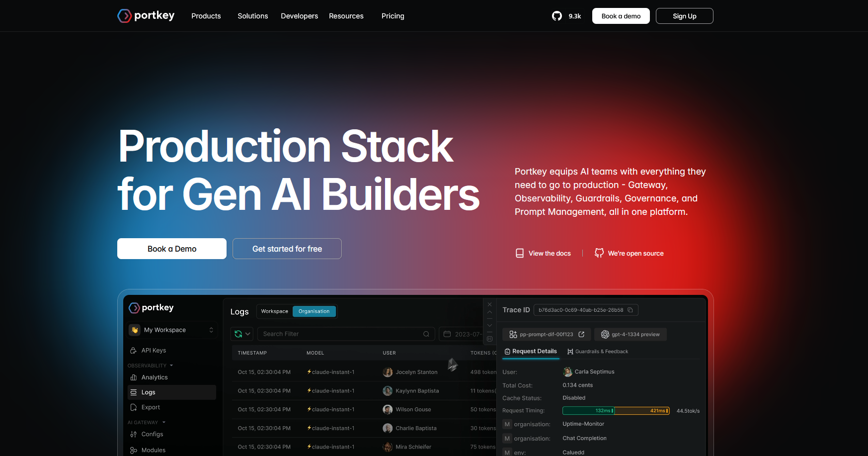Viewport: 868px width, 456px height.
Task: Collapse the OBSERVABILITY section
Action: click(x=150, y=365)
